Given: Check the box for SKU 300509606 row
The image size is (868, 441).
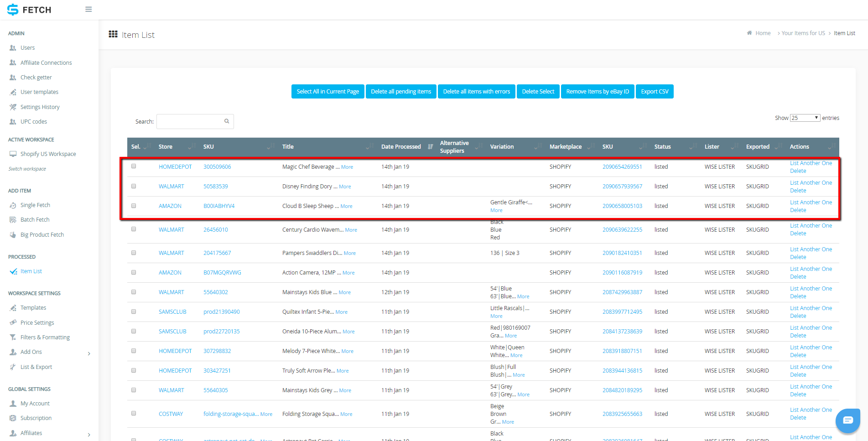Looking at the screenshot, I should point(134,166).
